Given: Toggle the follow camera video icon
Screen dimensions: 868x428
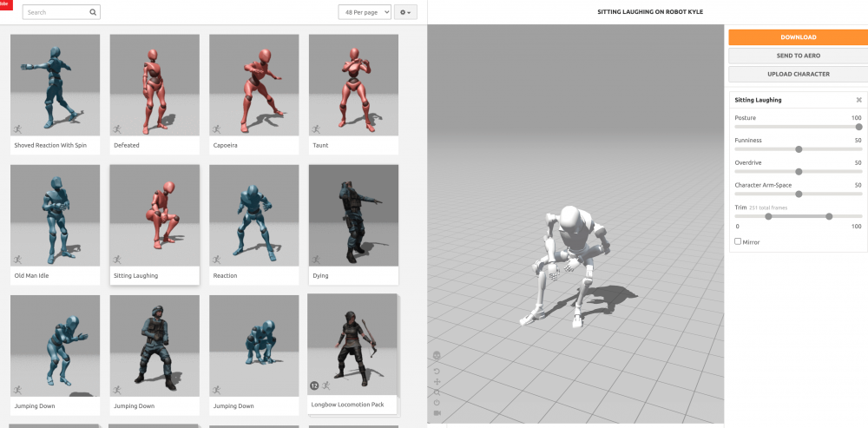Looking at the screenshot, I should pos(437,413).
